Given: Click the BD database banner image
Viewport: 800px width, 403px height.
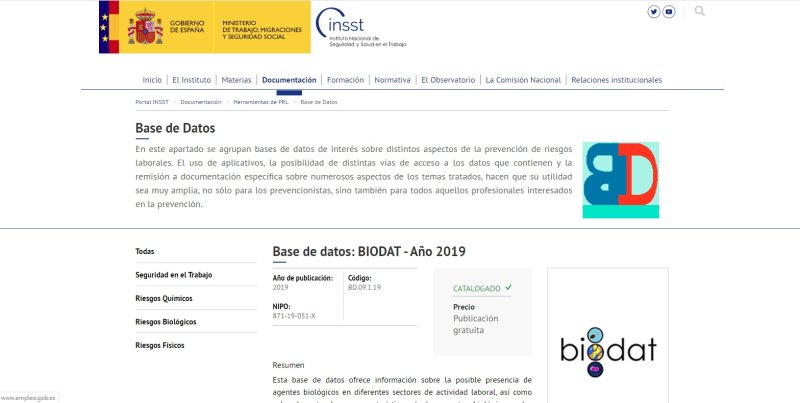Looking at the screenshot, I should point(620,179).
